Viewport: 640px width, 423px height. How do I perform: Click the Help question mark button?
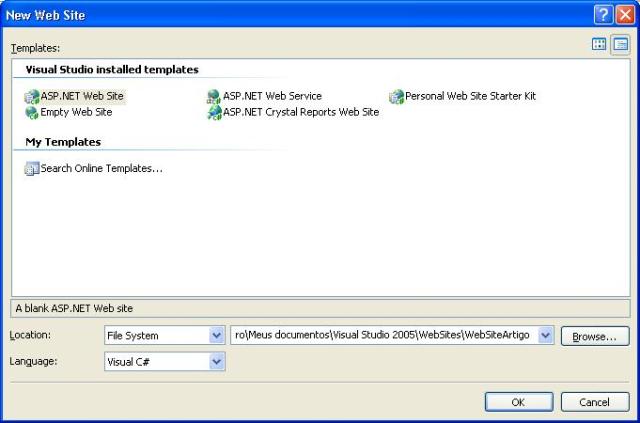(603, 15)
